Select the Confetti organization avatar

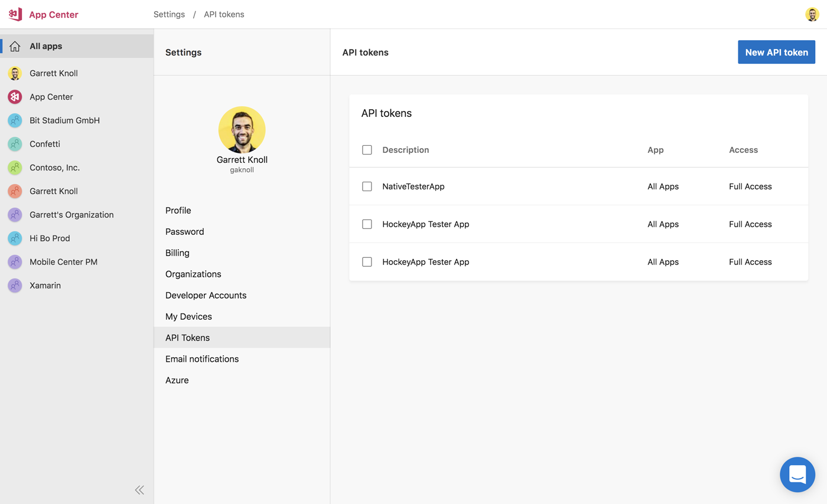[x=14, y=144]
